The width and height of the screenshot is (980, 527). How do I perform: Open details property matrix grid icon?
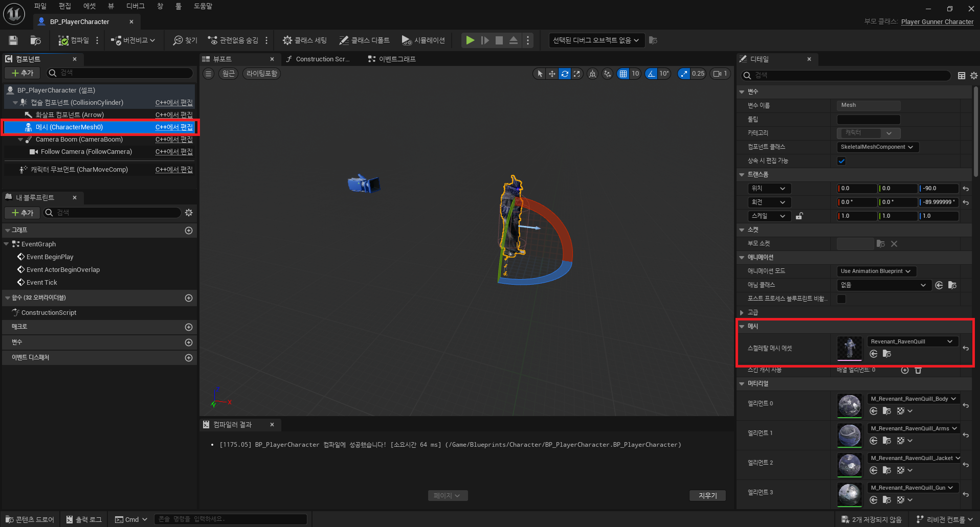pyautogui.click(x=962, y=76)
